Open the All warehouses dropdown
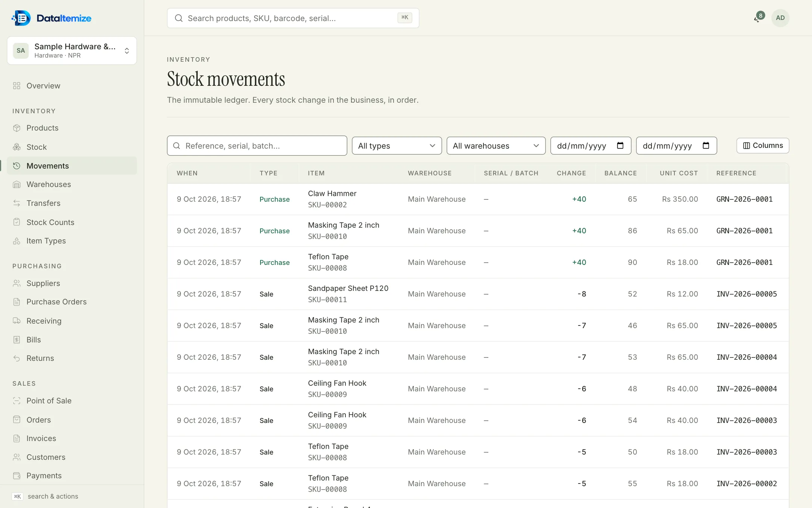This screenshot has height=508, width=812. pyautogui.click(x=496, y=146)
